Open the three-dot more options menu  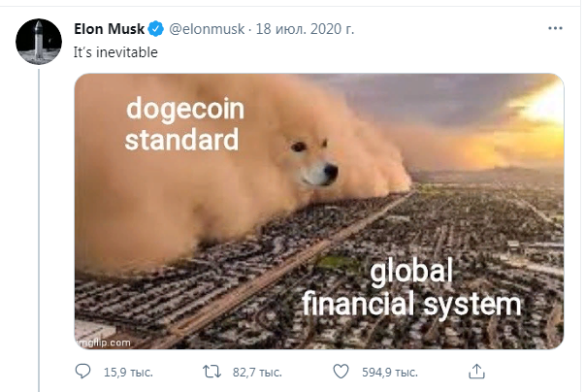tap(555, 28)
